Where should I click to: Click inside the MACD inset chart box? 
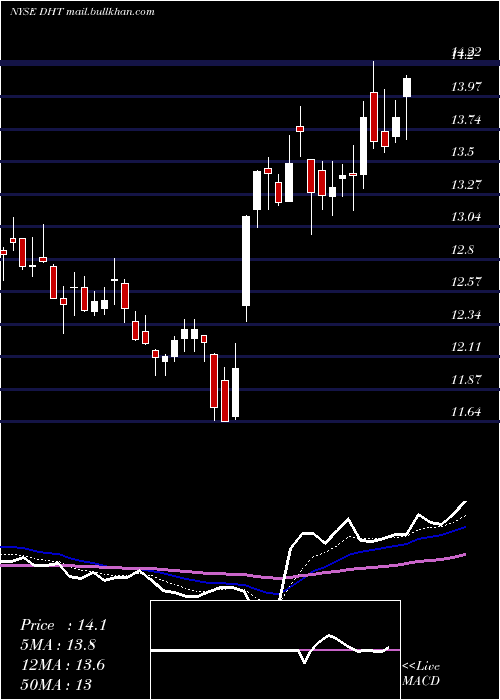[275, 650]
